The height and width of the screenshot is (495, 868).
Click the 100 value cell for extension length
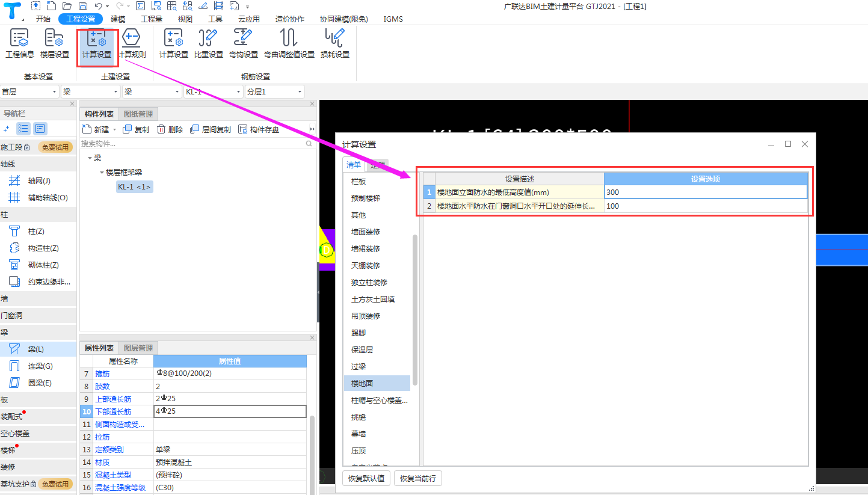pyautogui.click(x=706, y=206)
